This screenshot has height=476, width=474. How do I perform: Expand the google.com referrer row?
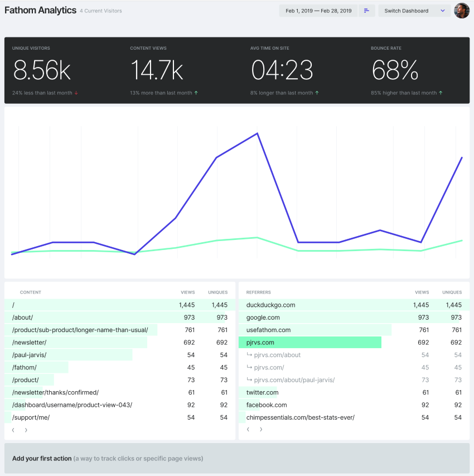coord(263,318)
